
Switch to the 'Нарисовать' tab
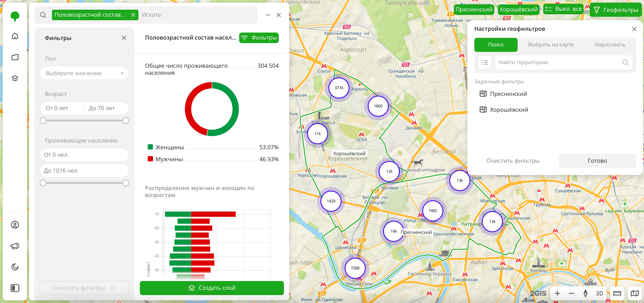click(x=610, y=45)
